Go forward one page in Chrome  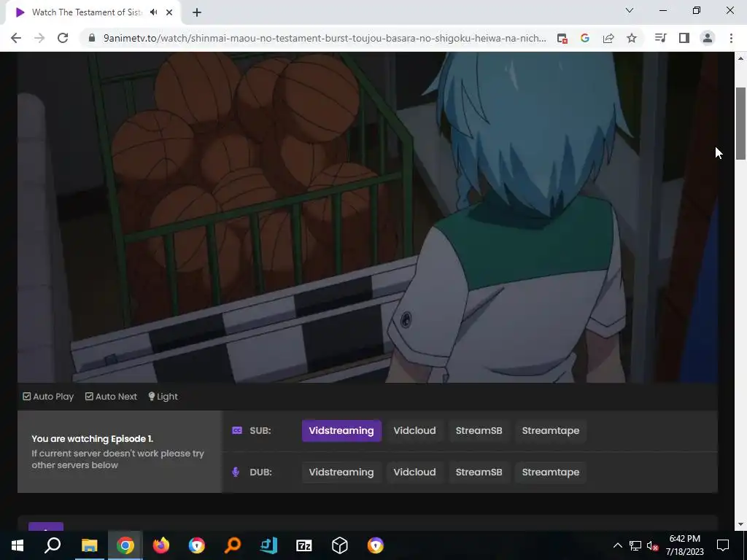tap(39, 38)
